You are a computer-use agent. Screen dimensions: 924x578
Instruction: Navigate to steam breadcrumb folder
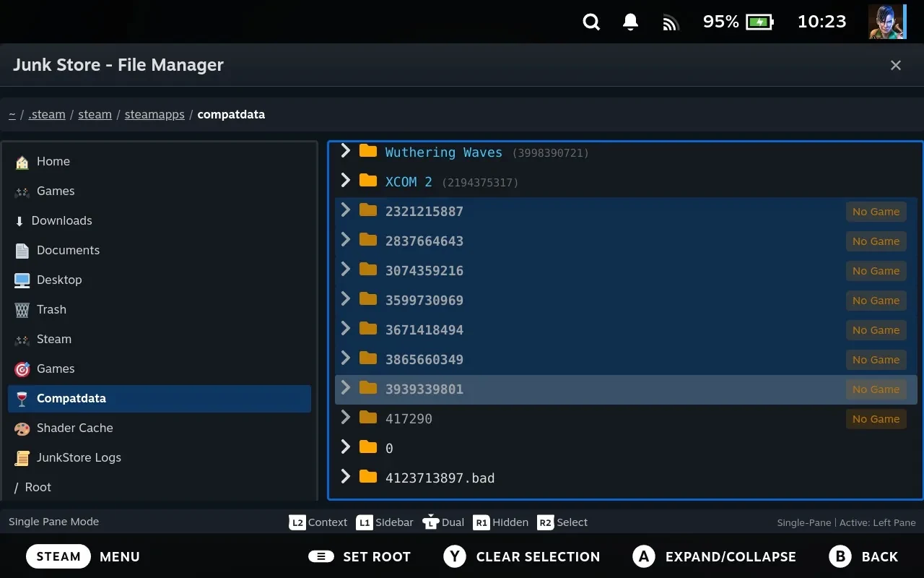tap(95, 114)
